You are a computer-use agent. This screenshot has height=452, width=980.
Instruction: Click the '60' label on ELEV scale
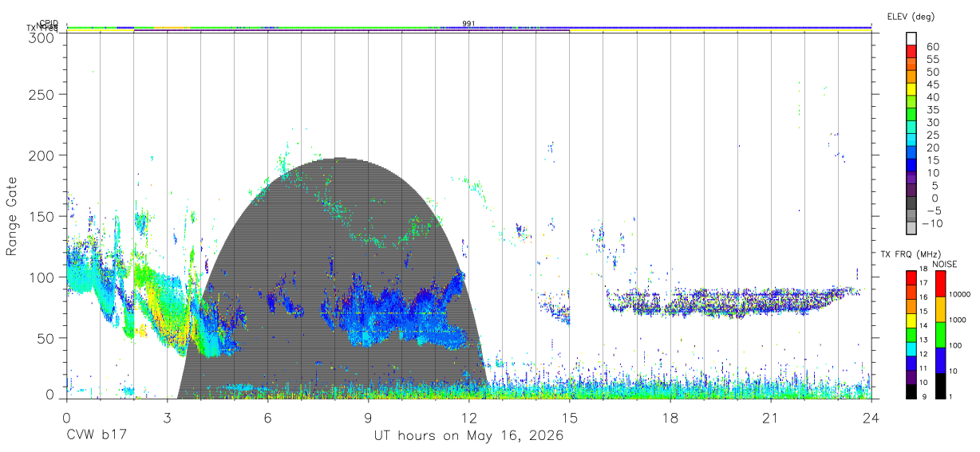(933, 47)
